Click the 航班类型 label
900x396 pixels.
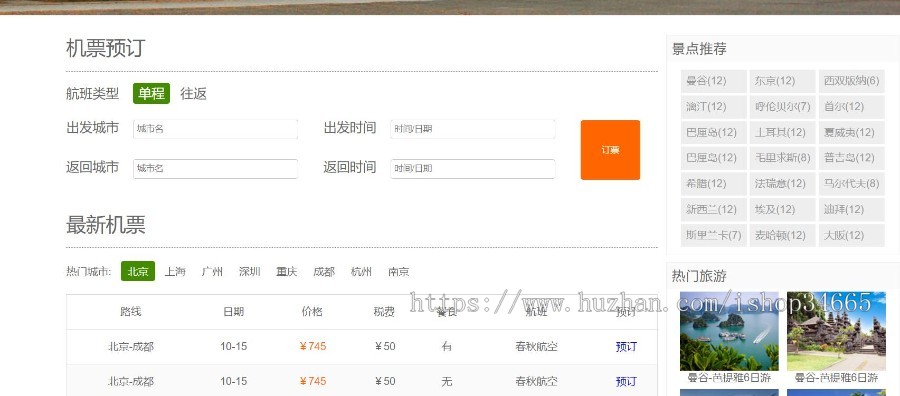pos(92,94)
